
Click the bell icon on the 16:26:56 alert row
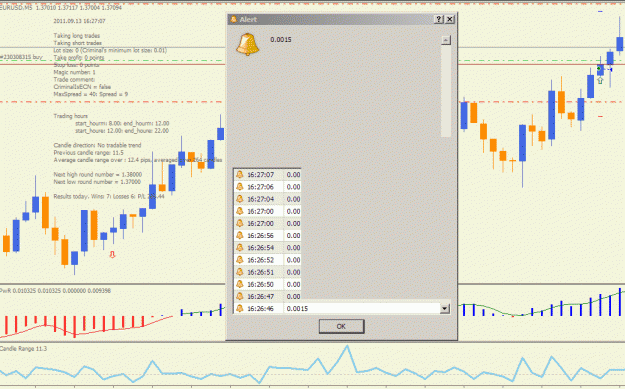click(240, 236)
